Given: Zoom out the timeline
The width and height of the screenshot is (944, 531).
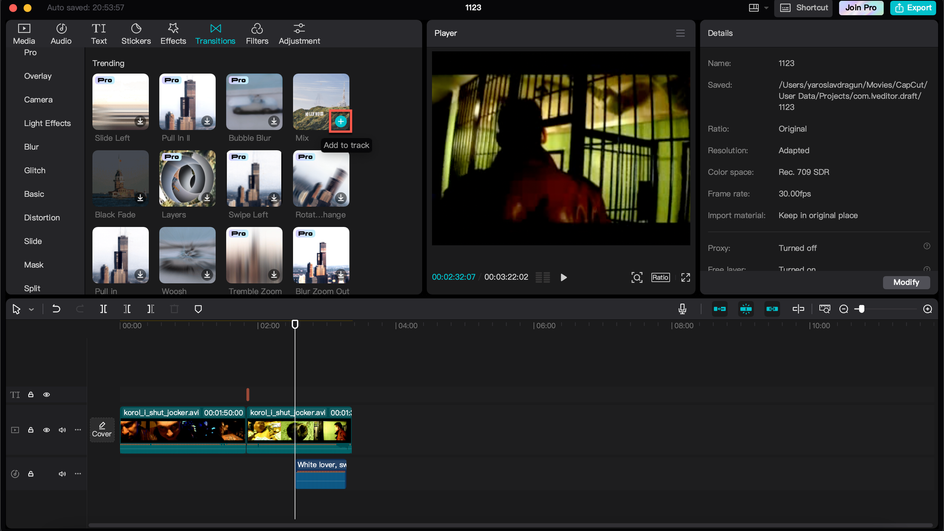Looking at the screenshot, I should pyautogui.click(x=843, y=309).
